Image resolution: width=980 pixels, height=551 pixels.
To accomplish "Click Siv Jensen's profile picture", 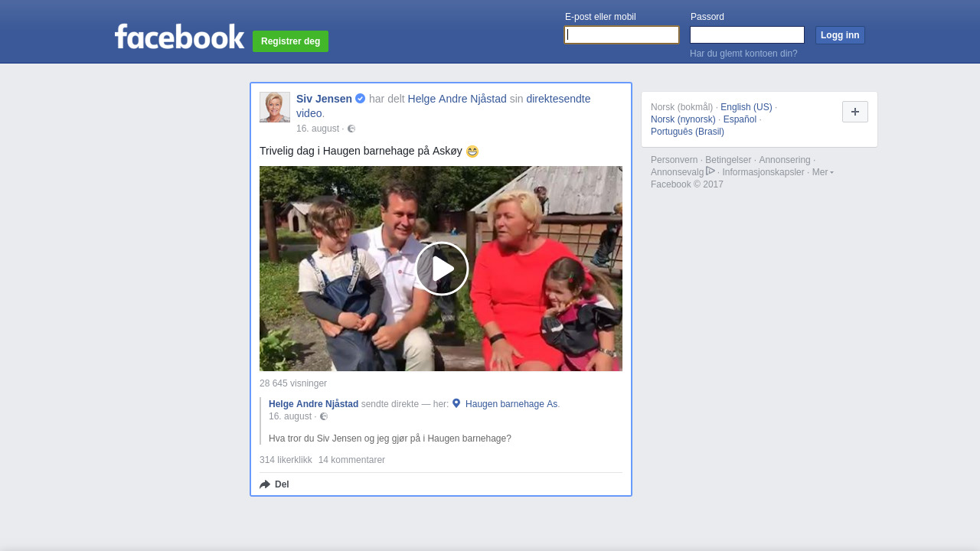I will point(275,107).
